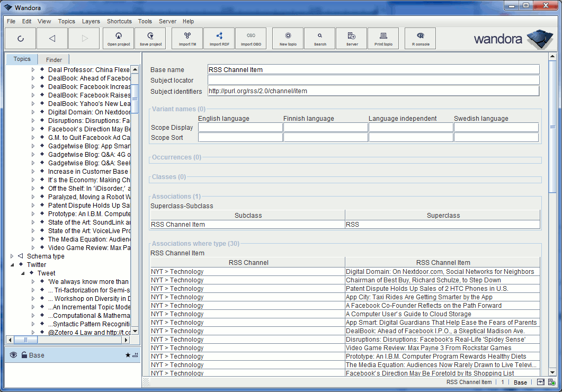Image resolution: width=562 pixels, height=392 pixels.
Task: Open a project with the Open project icon
Action: click(118, 38)
